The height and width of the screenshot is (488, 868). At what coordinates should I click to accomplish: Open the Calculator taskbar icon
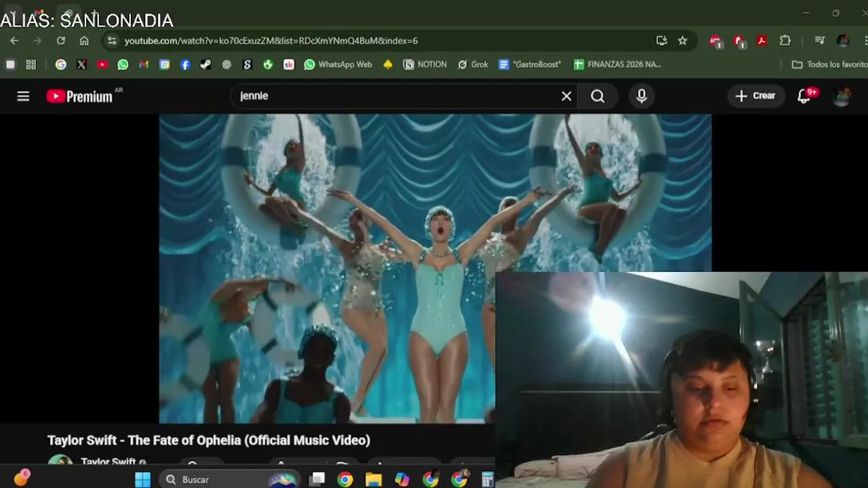[x=488, y=480]
